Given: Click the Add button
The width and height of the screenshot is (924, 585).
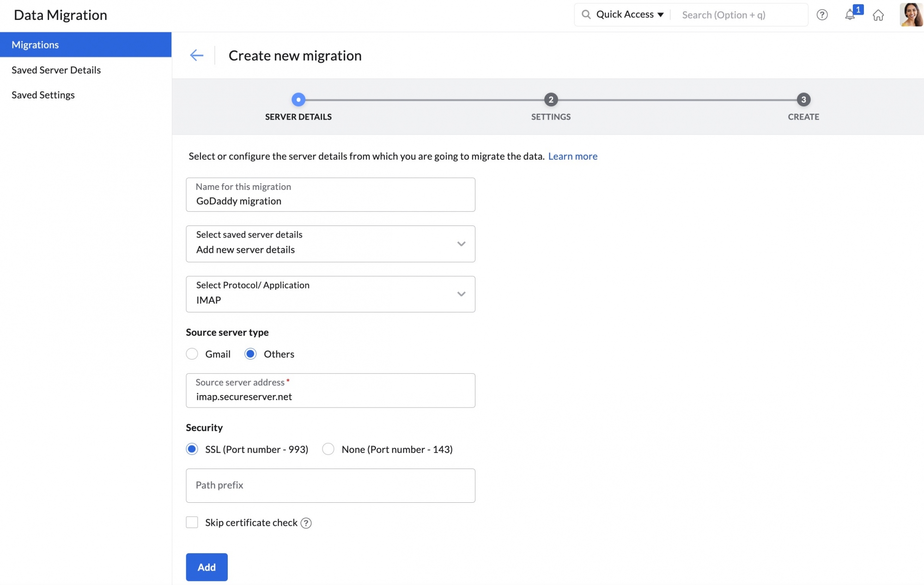Looking at the screenshot, I should pyautogui.click(x=207, y=567).
